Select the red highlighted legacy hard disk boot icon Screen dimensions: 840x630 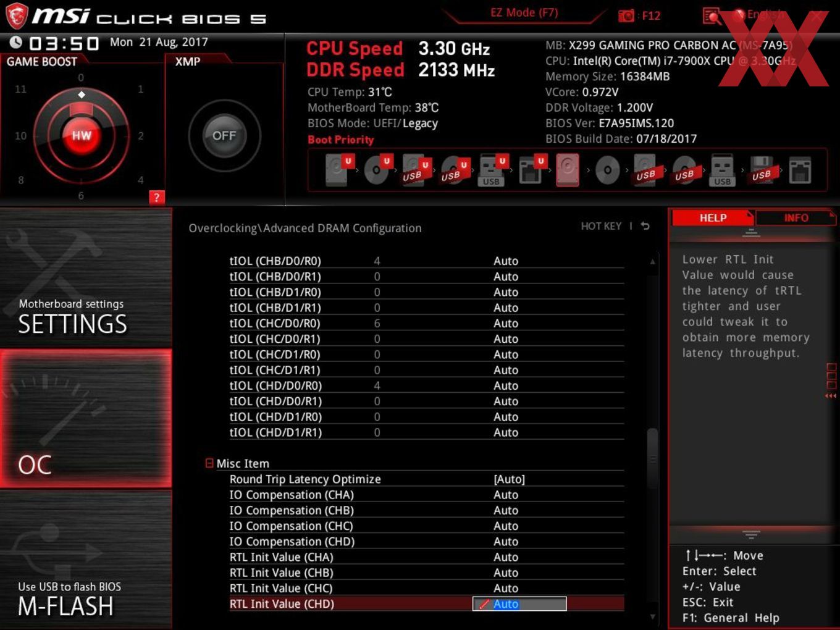click(568, 170)
